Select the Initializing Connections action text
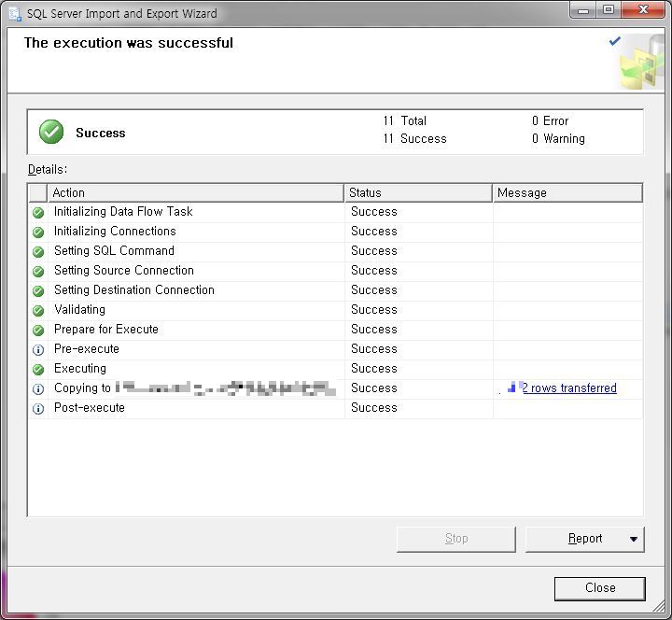The image size is (672, 620). [115, 232]
